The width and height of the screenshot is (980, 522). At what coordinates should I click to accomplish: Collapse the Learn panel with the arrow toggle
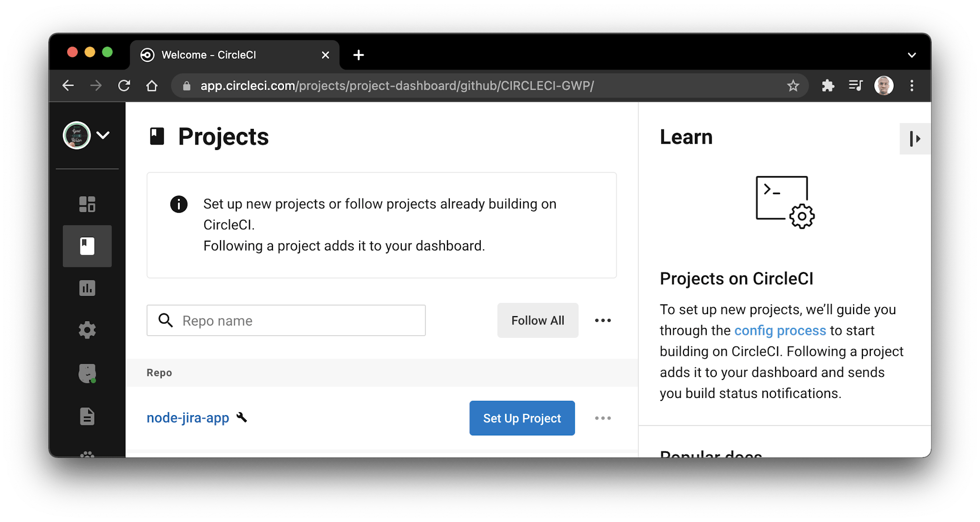click(914, 139)
